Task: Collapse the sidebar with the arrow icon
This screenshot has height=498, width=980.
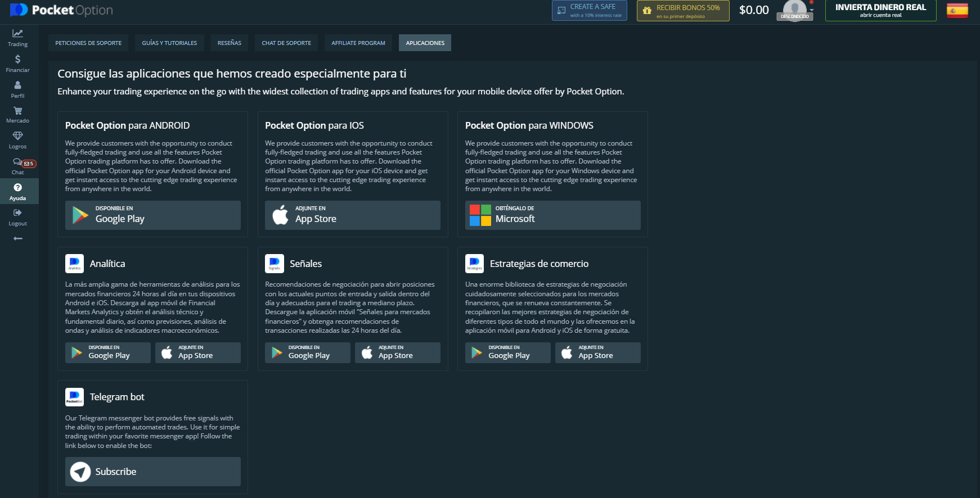Action: pyautogui.click(x=18, y=238)
